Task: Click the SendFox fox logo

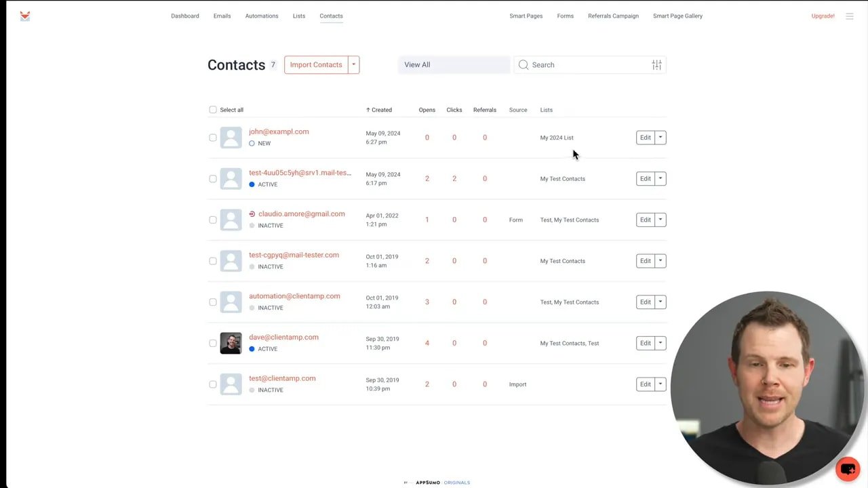Action: coord(24,16)
